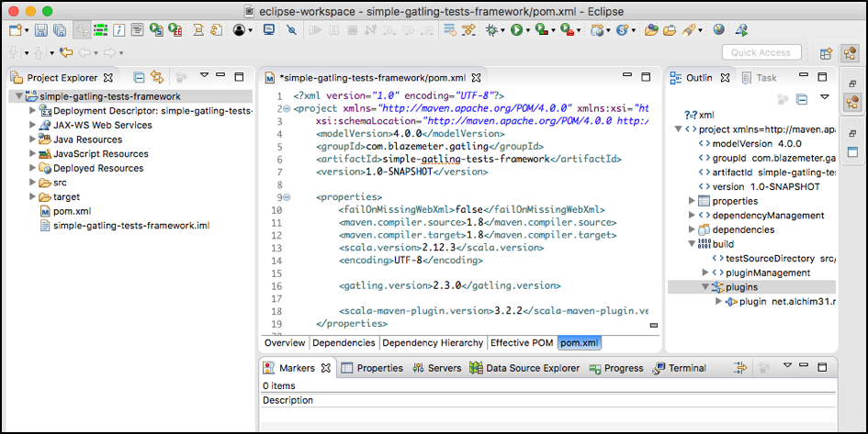Click the Open Perspective icon
The height and width of the screenshot is (434, 868).
coord(825,53)
